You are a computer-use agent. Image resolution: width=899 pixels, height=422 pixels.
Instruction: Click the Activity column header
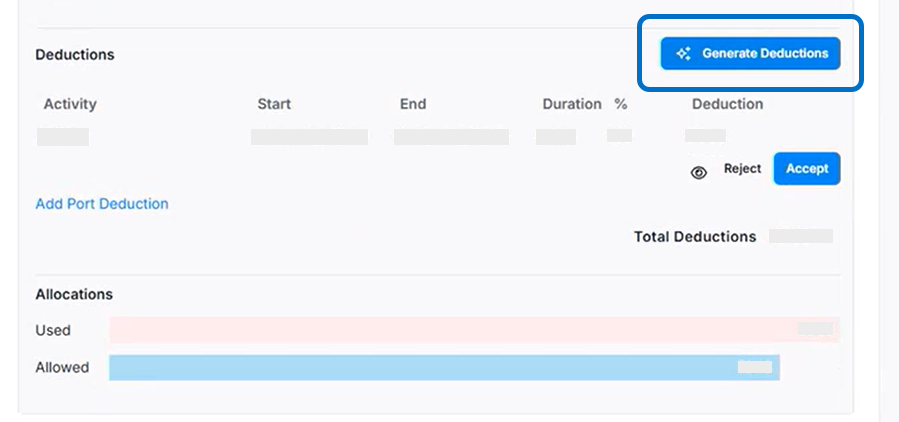point(70,104)
